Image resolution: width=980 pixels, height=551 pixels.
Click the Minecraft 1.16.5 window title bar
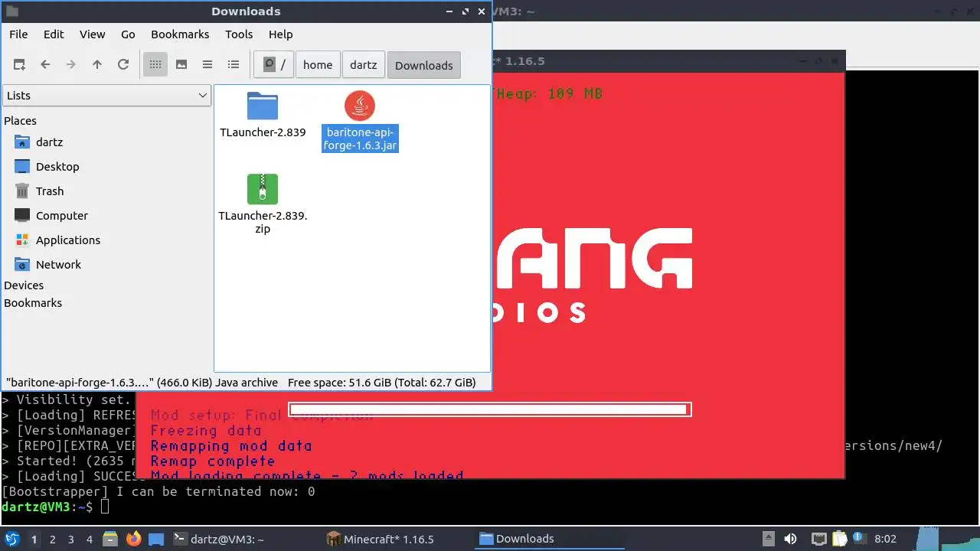click(x=668, y=61)
